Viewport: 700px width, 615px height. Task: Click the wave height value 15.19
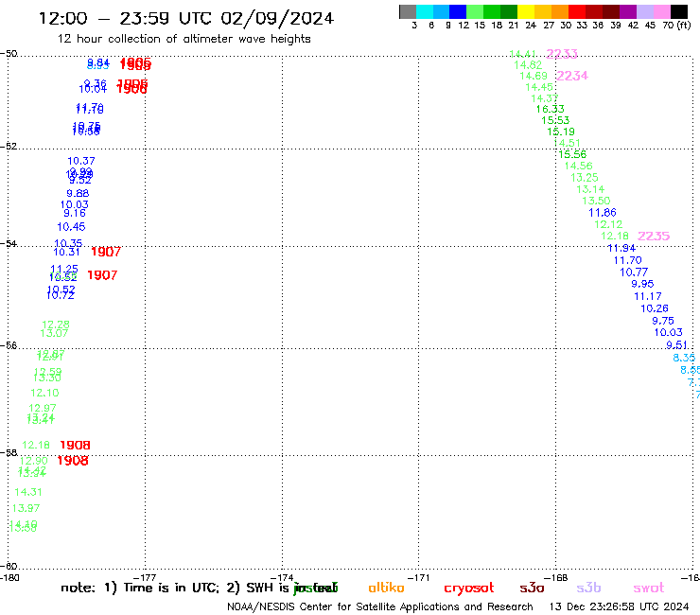(561, 132)
